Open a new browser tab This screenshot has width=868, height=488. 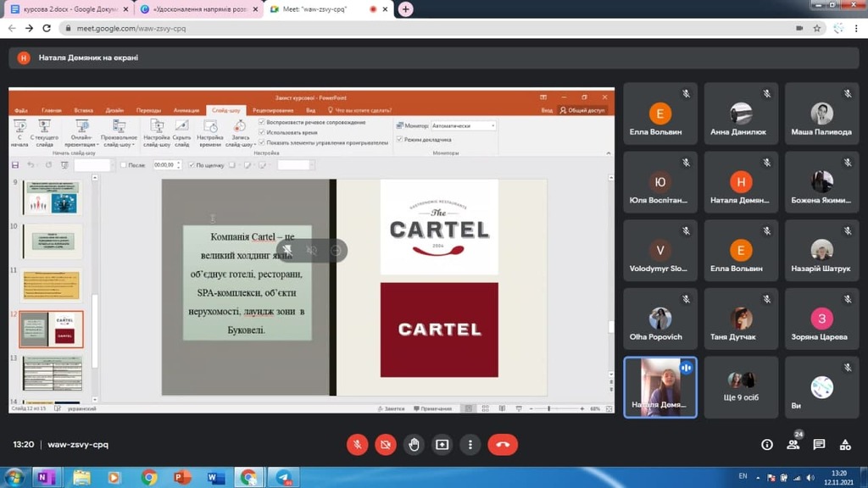(x=406, y=9)
